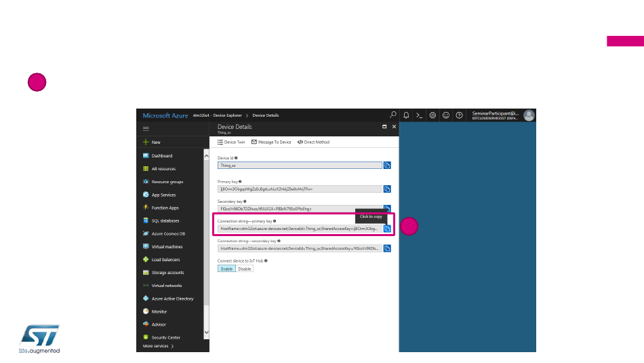Launch the Cloud Shell console icon
Image resolution: width=644 pixels, height=363 pixels.
(419, 115)
